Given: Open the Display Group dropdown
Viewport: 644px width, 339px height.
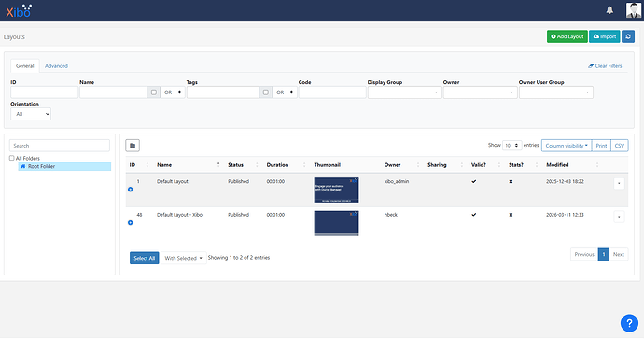Looking at the screenshot, I should point(404,92).
